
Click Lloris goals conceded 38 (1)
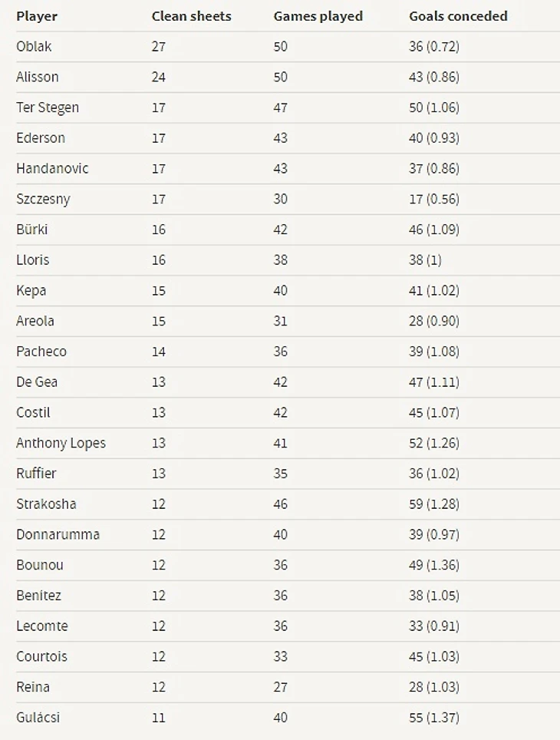[425, 260]
